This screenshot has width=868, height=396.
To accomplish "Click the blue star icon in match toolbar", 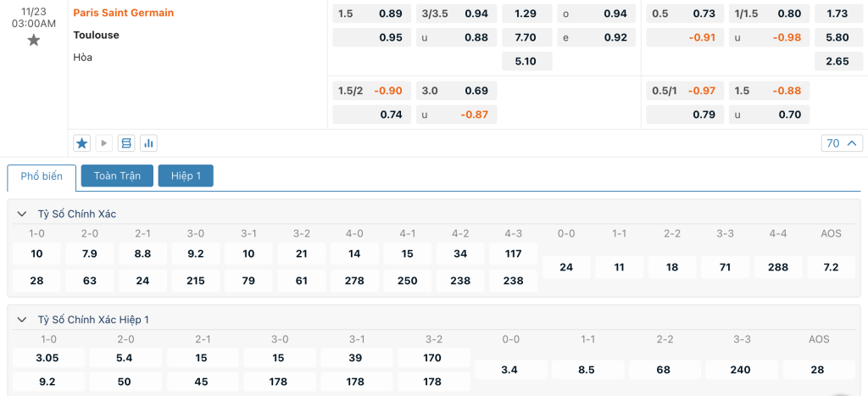I will click(82, 143).
